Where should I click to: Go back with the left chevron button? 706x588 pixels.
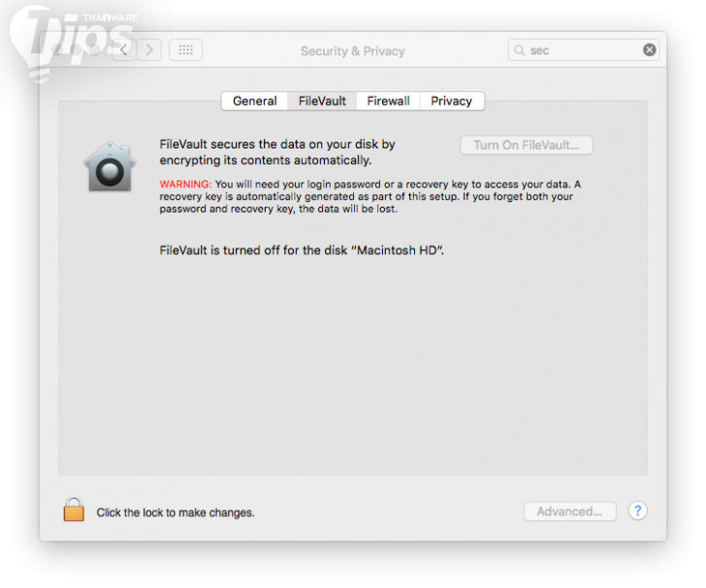[x=124, y=50]
